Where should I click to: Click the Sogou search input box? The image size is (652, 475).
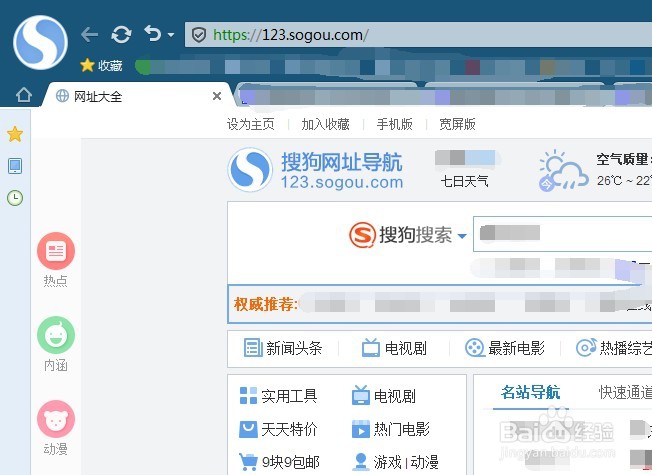(563, 233)
